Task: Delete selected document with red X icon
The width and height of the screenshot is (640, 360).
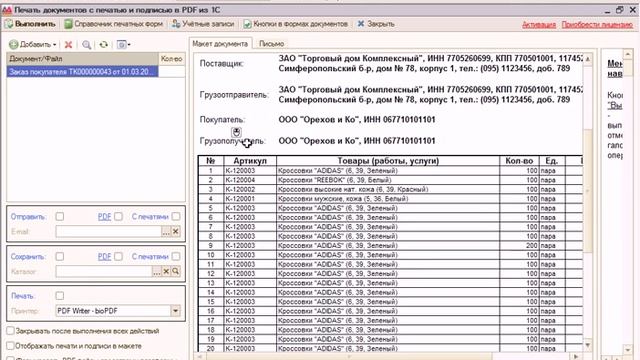Action: (68, 44)
